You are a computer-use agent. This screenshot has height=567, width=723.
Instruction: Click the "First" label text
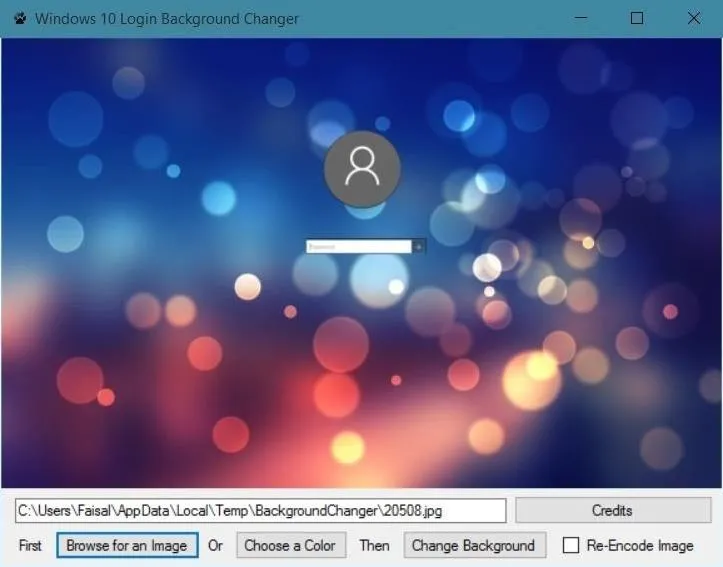pos(30,546)
